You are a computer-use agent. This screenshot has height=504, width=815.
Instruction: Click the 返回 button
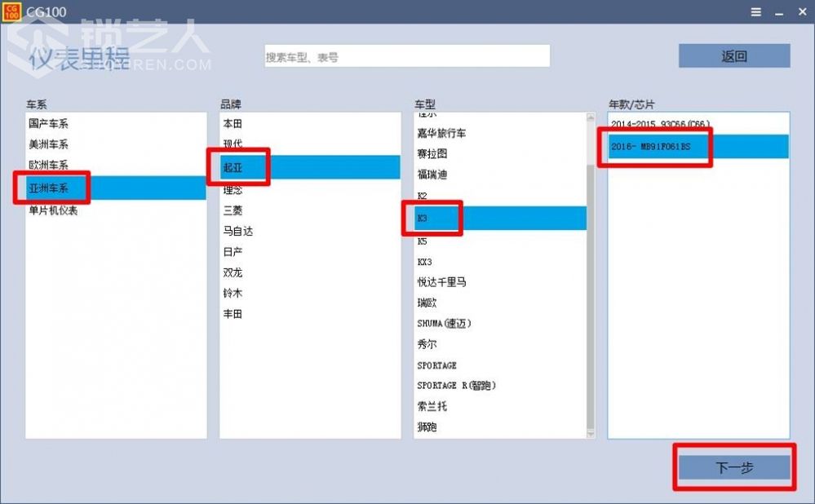(x=734, y=55)
